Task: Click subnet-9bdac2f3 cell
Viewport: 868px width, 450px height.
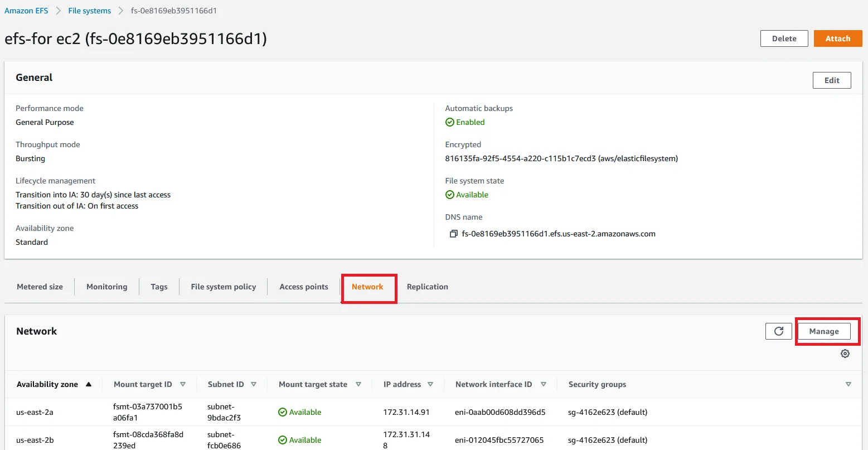Action: 224,412
